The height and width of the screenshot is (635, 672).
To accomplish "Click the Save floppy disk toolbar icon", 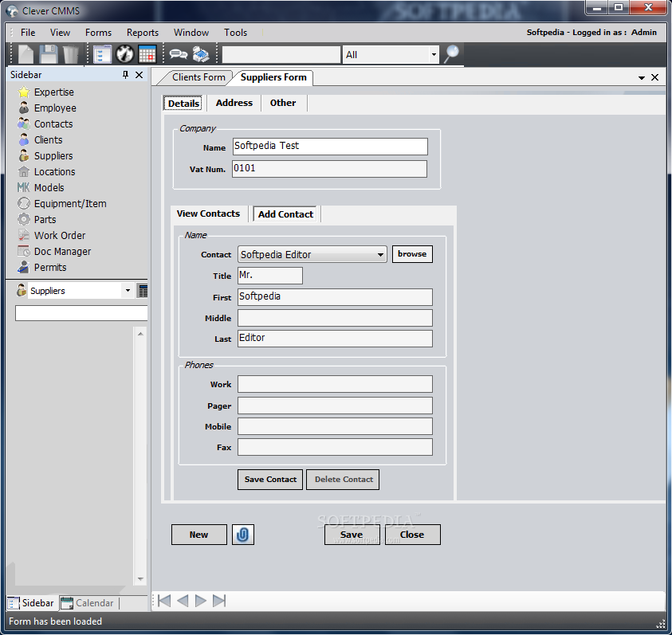I will point(49,54).
